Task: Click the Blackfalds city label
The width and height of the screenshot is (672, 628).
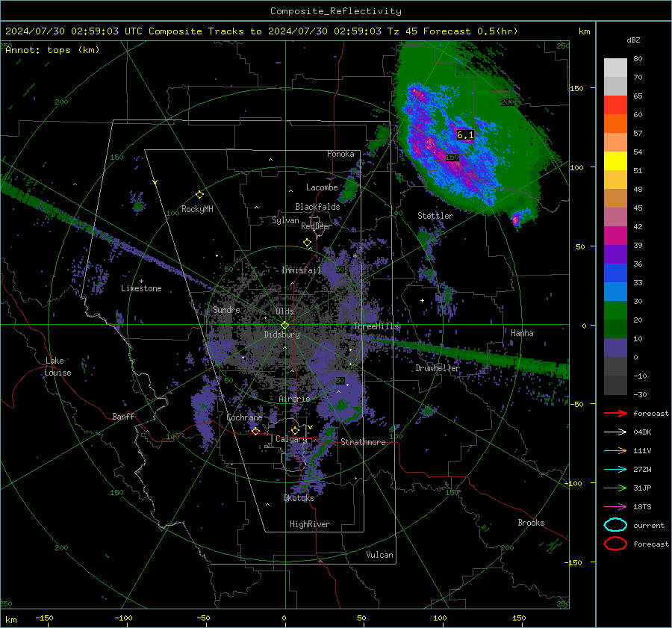Action: pyautogui.click(x=317, y=207)
